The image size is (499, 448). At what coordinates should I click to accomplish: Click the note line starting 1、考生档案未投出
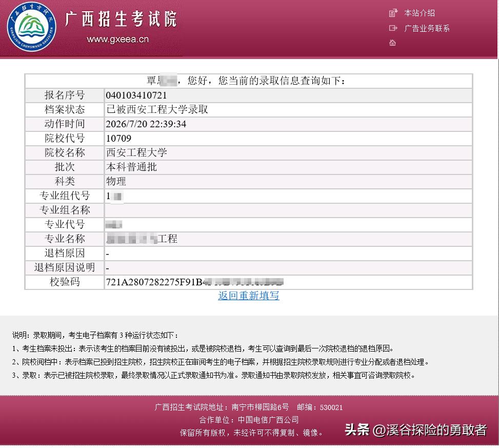(203, 348)
